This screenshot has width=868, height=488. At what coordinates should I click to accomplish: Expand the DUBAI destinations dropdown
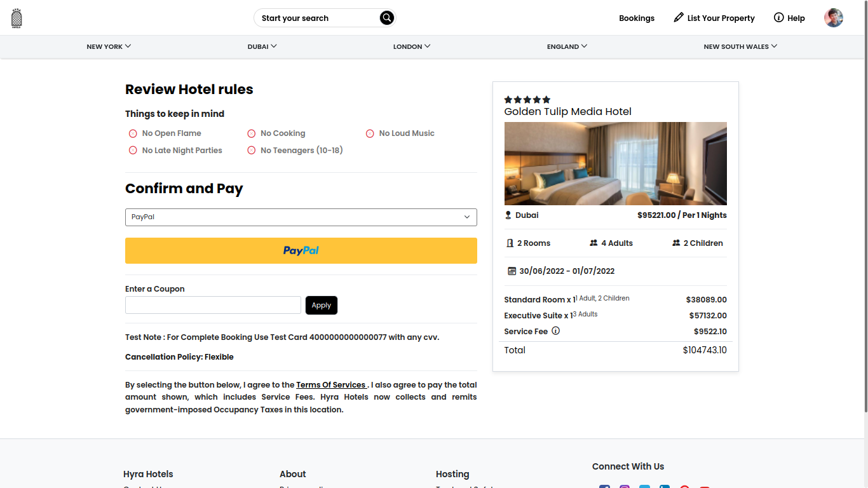(x=262, y=46)
